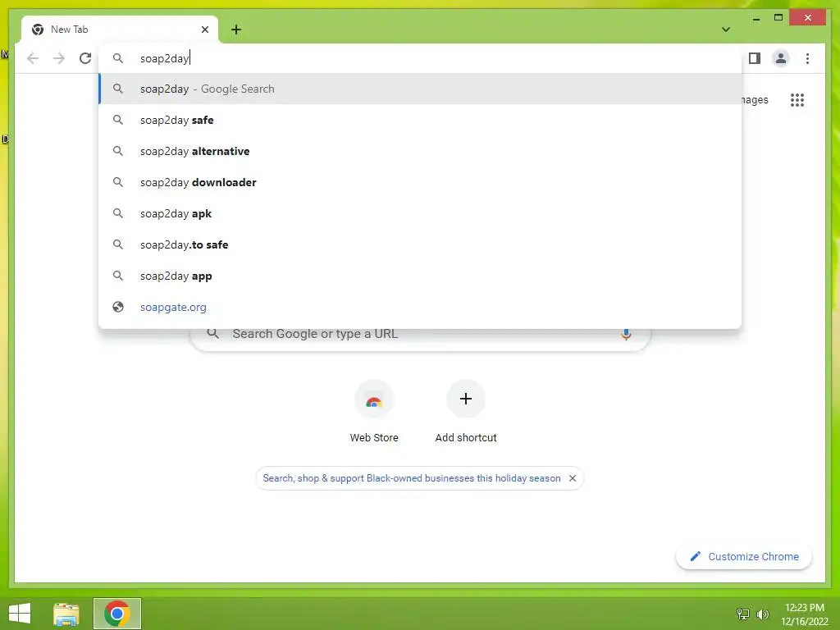Screen dimensions: 840x630
Task: Click the globe icon beside soapgate.org
Action: (118, 307)
